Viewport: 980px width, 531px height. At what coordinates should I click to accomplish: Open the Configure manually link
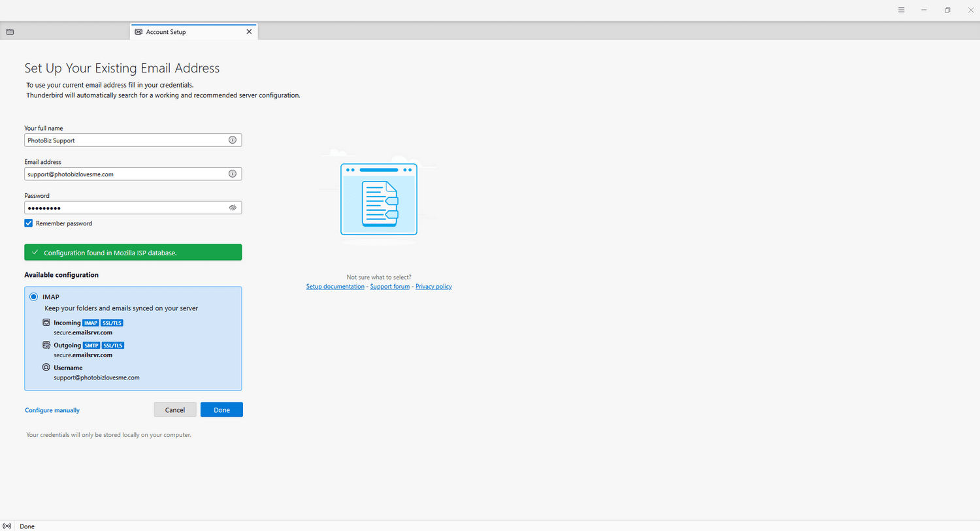pyautogui.click(x=52, y=410)
